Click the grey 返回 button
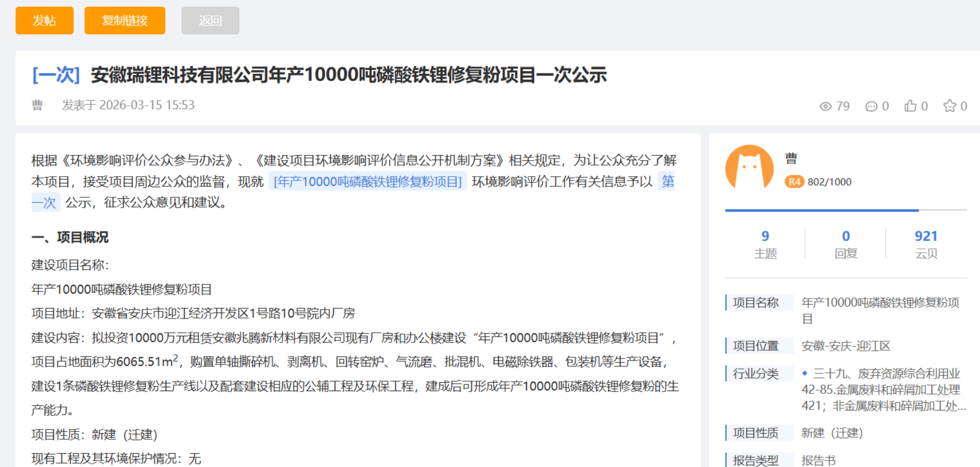The image size is (980, 467). [210, 20]
